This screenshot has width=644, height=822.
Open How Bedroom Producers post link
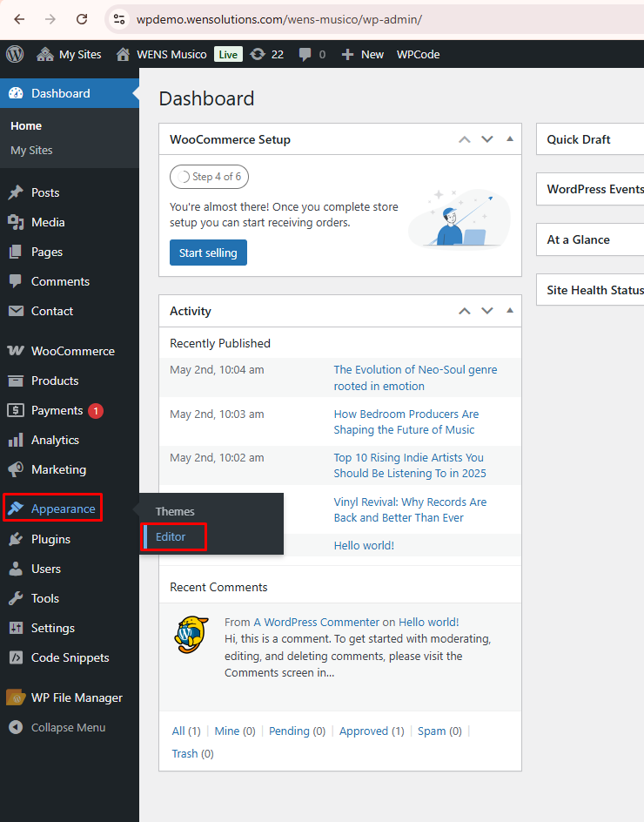pos(406,422)
